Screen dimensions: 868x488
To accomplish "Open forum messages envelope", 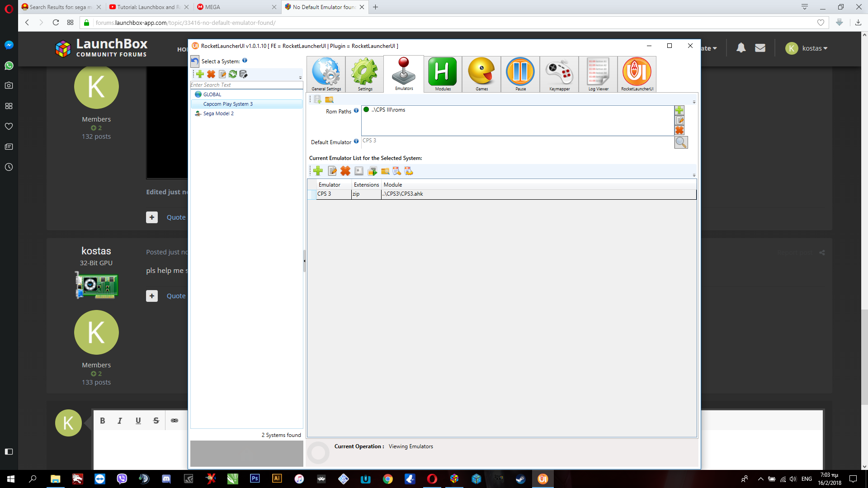I will (x=760, y=48).
